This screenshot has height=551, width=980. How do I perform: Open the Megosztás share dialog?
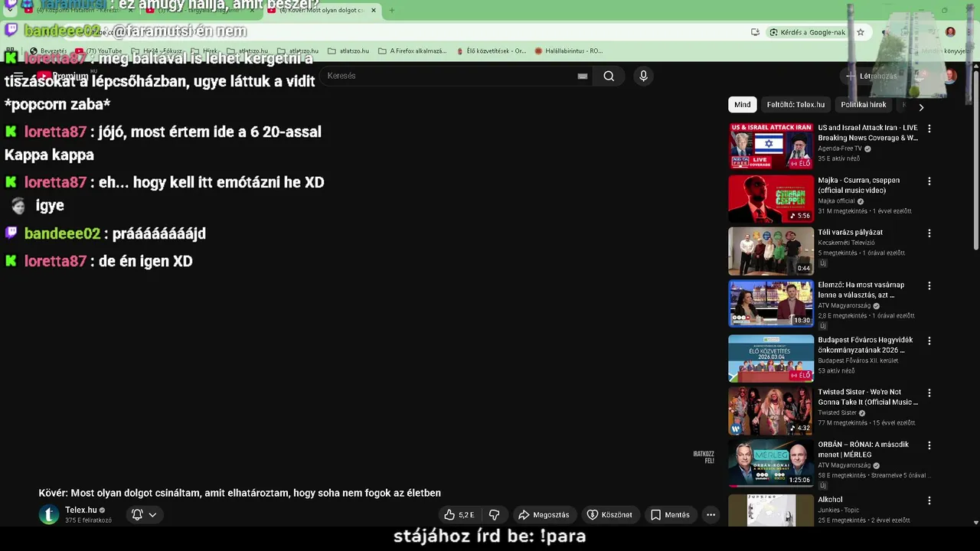pyautogui.click(x=544, y=515)
